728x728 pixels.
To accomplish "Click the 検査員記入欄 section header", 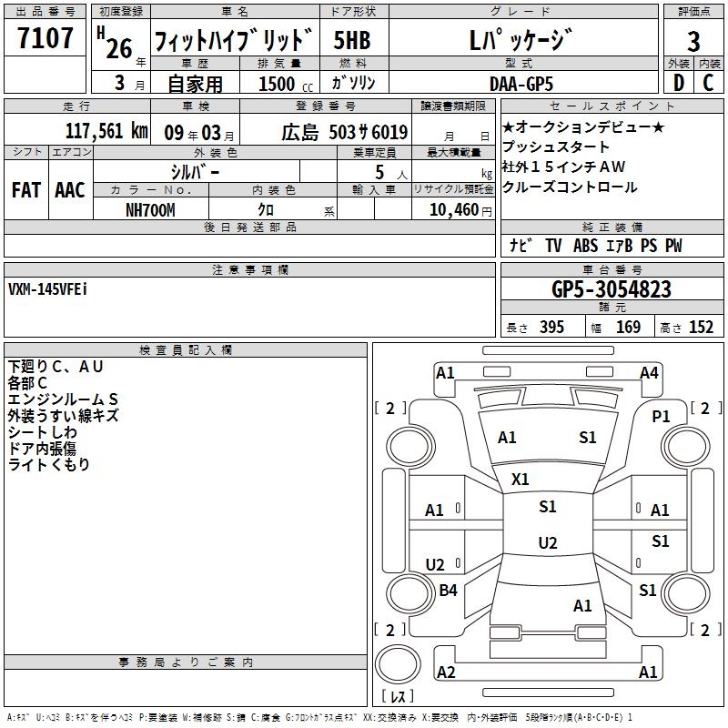I will pyautogui.click(x=186, y=350).
